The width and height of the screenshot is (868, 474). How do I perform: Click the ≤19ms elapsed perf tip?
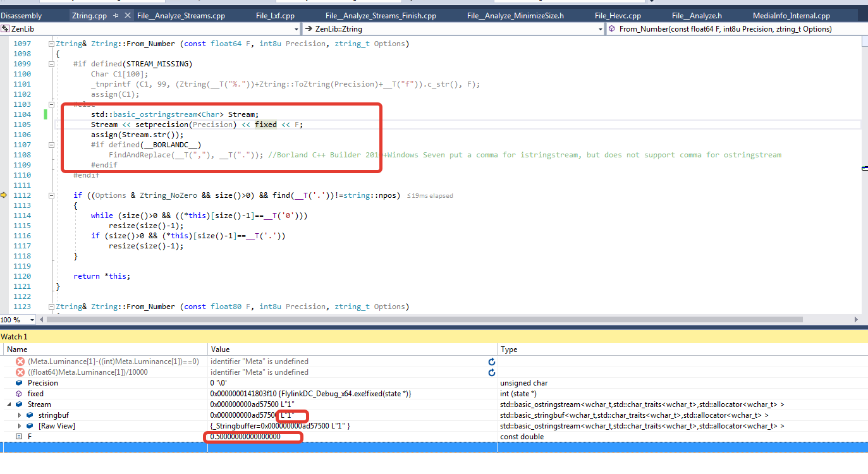(x=430, y=196)
